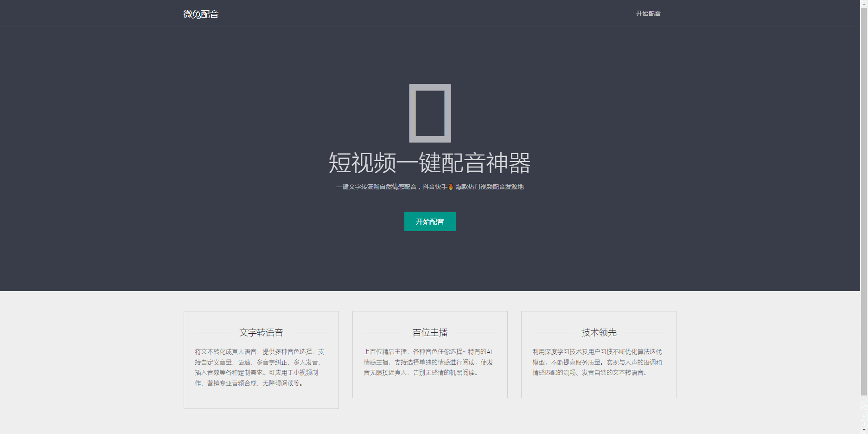Click the placeholder hero icon above the headline
This screenshot has height=434, width=868.
click(430, 113)
